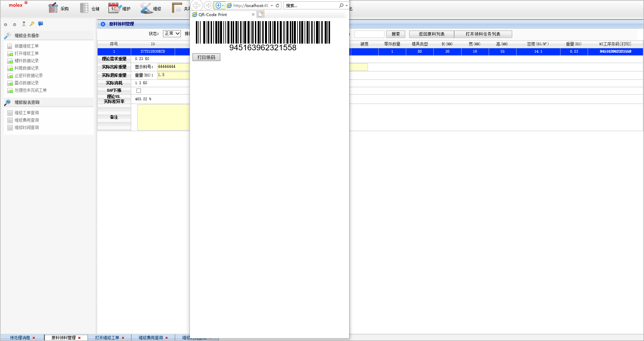Screen dimensions: 644x341
Task: Click the 打印条码 print barcode button
Action: 206,57
